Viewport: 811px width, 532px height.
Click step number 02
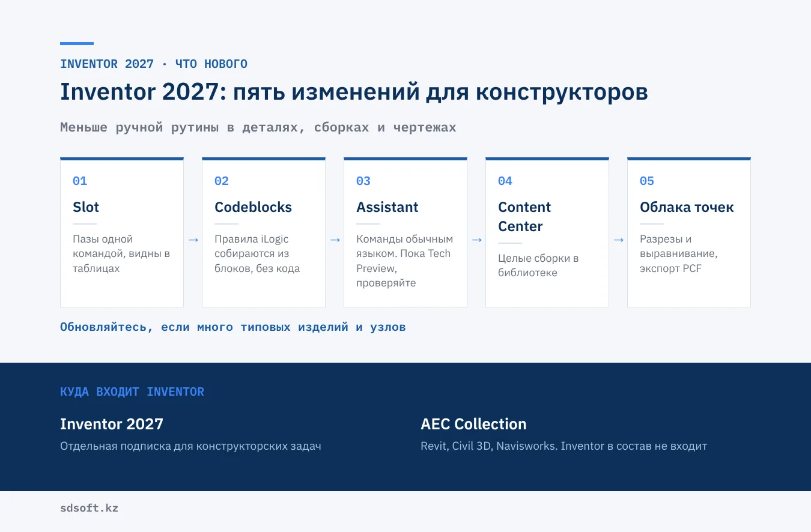[222, 181]
